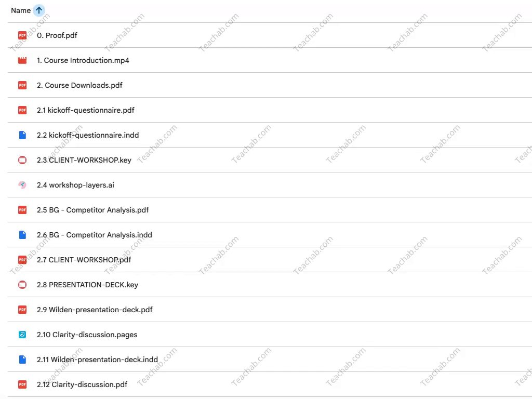
Task: Sort files by the Name column header
Action: [21, 10]
